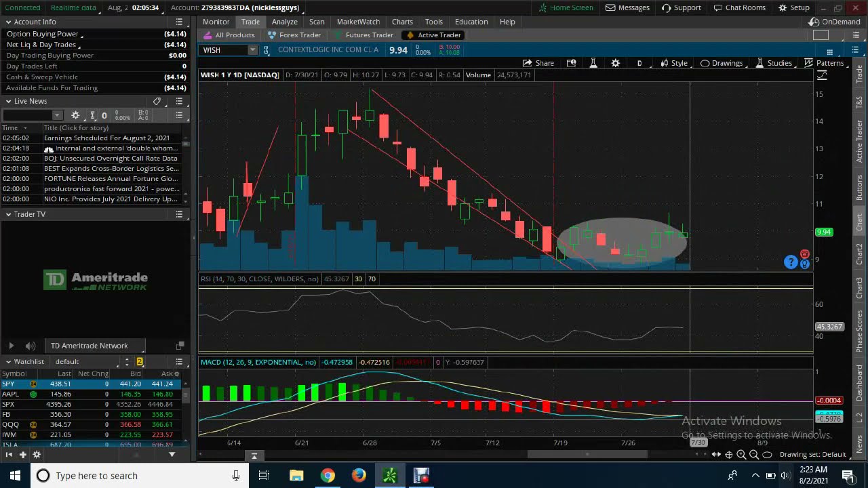Open the Tools tab

(x=434, y=22)
